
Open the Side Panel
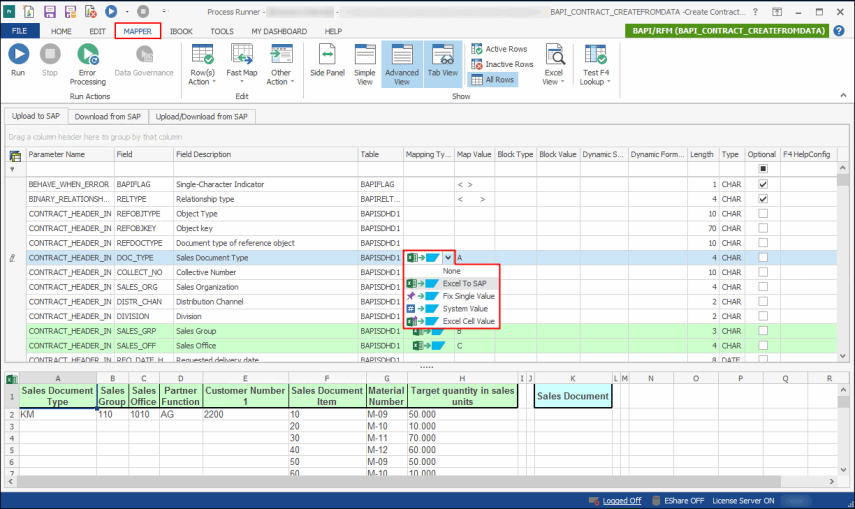pos(327,60)
